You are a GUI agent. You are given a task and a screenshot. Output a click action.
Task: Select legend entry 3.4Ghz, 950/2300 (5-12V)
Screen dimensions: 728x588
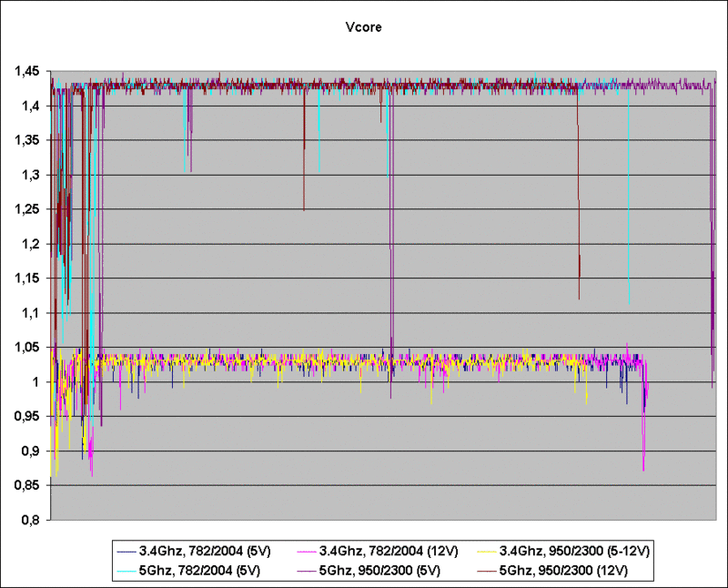(x=563, y=552)
